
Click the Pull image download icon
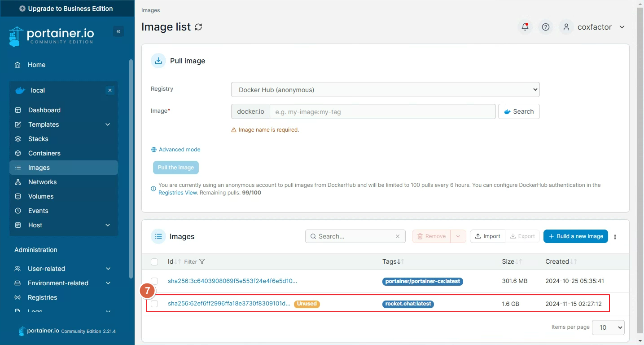[158, 61]
